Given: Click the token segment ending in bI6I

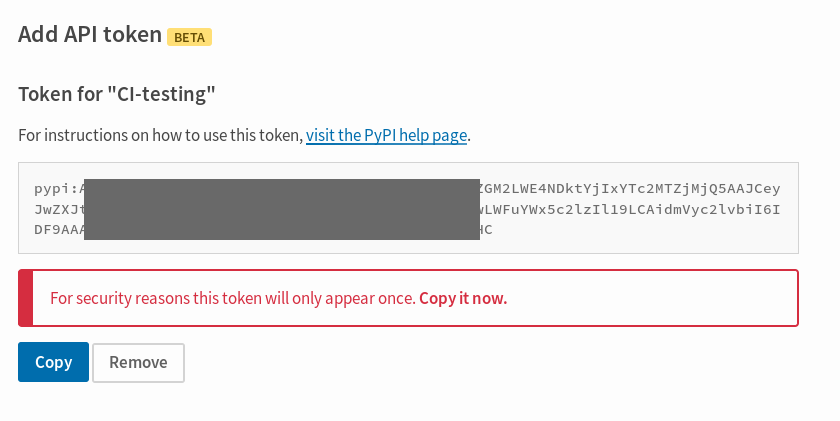Looking at the screenshot, I should 630,209.
